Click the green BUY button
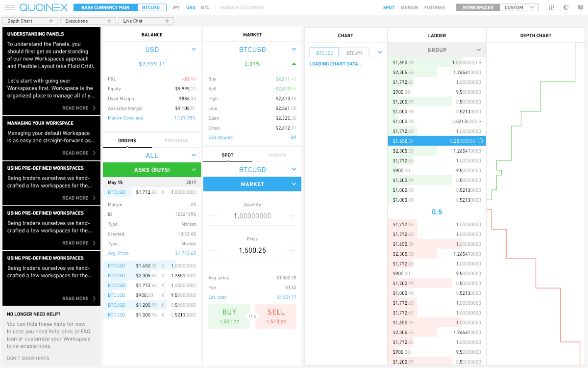 coord(229,316)
